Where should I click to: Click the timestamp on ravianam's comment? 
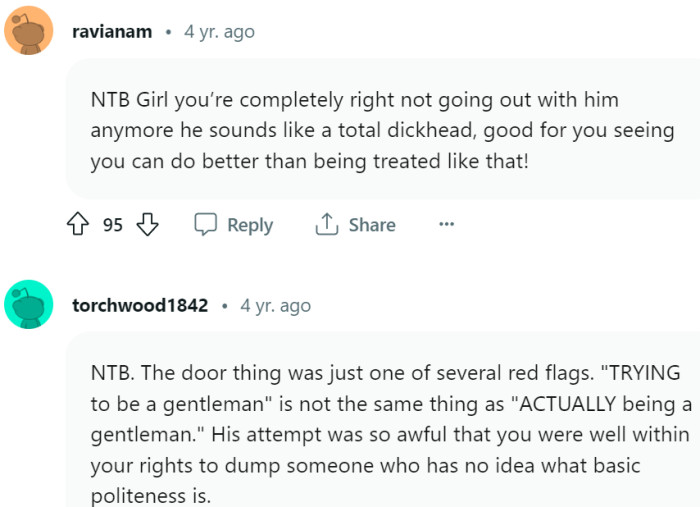point(219,32)
